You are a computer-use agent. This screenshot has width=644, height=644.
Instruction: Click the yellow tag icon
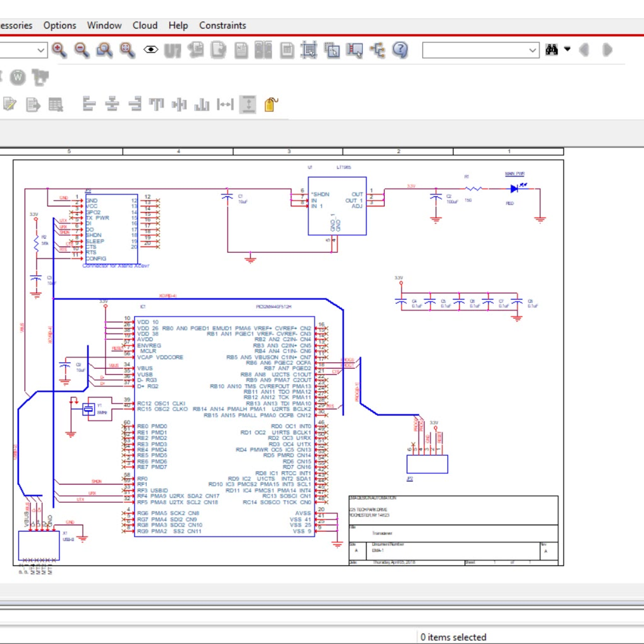tap(271, 104)
